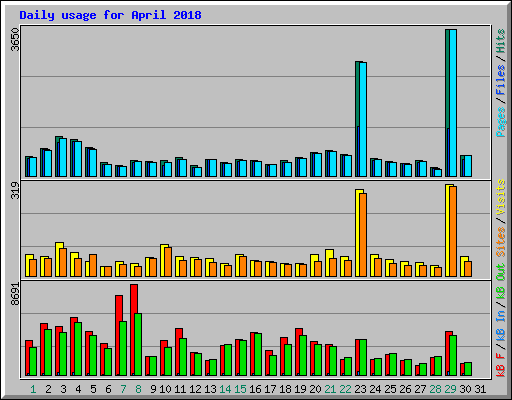
Task: Click day label 31 on the x-axis
Action: click(x=480, y=389)
